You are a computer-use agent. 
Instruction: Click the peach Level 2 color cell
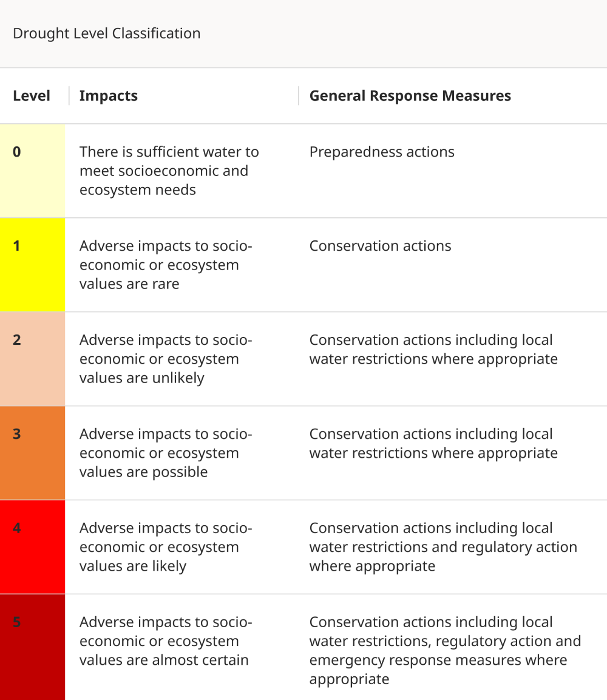click(32, 359)
